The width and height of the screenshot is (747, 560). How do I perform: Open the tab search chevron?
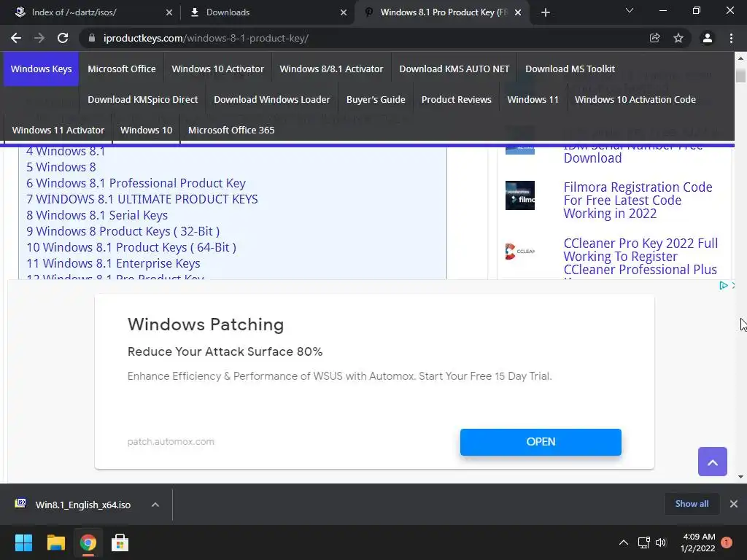click(x=630, y=10)
